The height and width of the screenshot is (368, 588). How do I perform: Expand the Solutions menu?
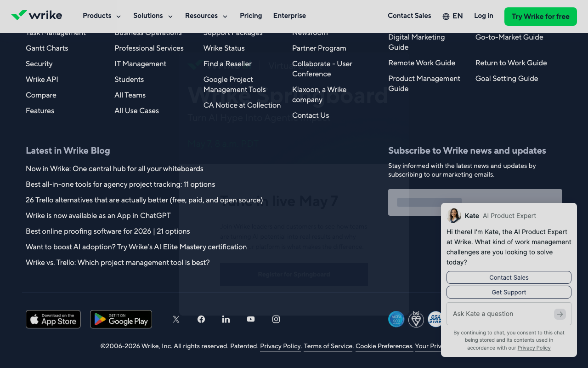[x=153, y=16]
